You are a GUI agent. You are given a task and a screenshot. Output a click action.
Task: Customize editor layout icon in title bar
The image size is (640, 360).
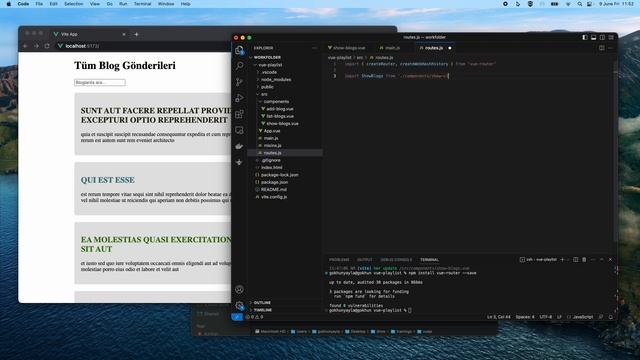click(611, 37)
